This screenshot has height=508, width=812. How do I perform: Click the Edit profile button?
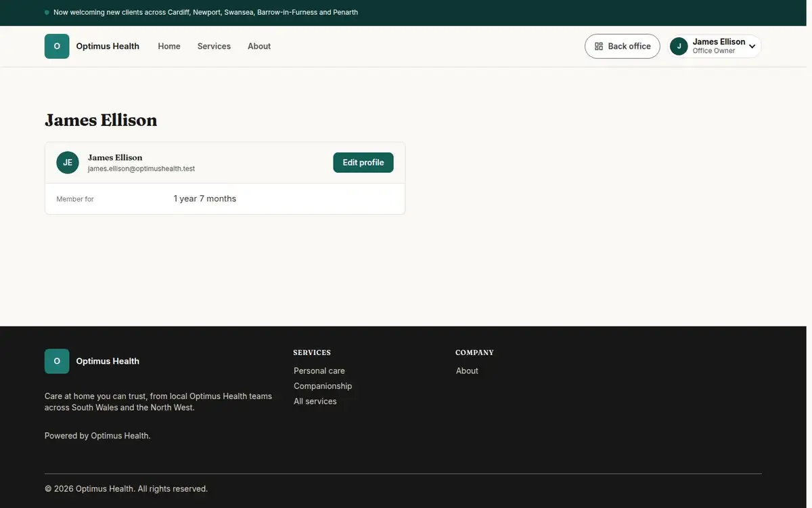pyautogui.click(x=363, y=163)
